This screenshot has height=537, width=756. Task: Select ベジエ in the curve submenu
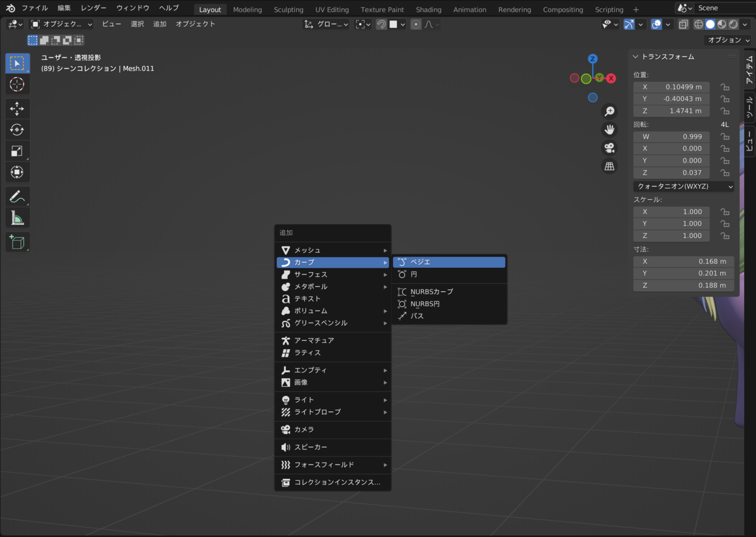449,262
